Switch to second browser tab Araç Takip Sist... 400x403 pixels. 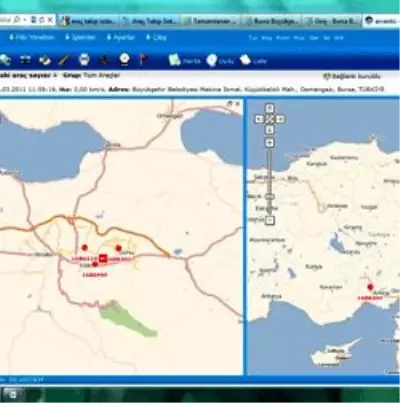click(149, 21)
